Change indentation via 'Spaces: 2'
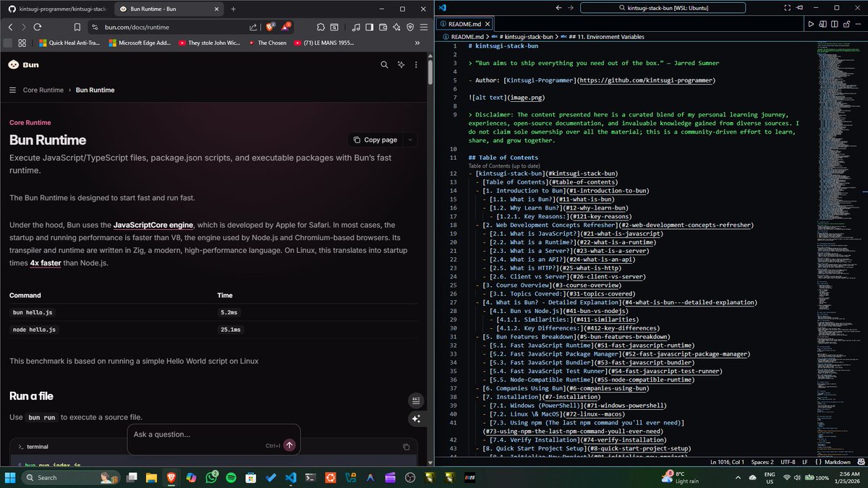The width and height of the screenshot is (868, 488). coord(762,461)
